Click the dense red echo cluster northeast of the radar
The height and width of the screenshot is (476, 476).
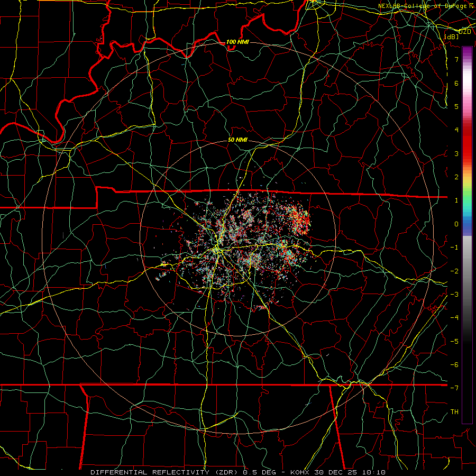[300, 219]
